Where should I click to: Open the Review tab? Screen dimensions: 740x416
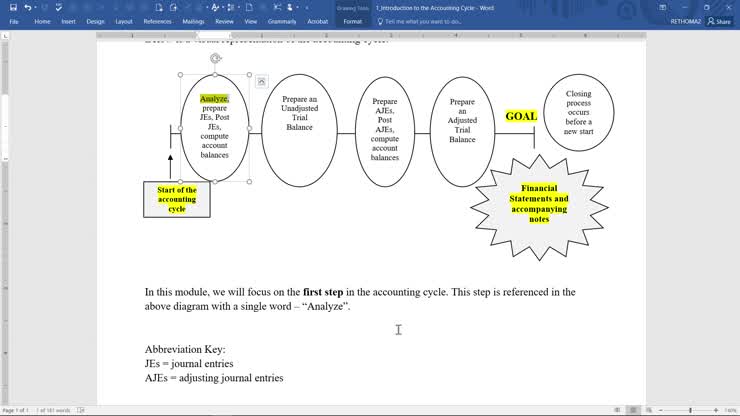[224, 22]
